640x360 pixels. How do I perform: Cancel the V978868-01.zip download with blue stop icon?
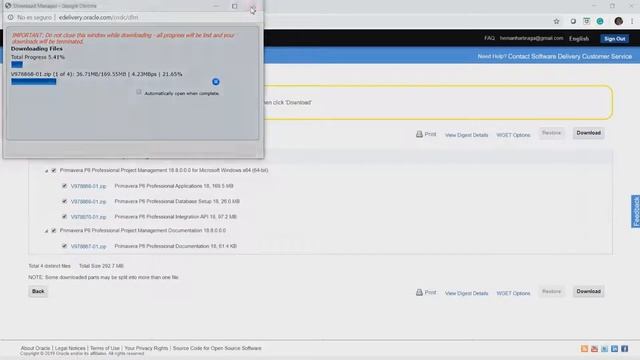pyautogui.click(x=216, y=82)
